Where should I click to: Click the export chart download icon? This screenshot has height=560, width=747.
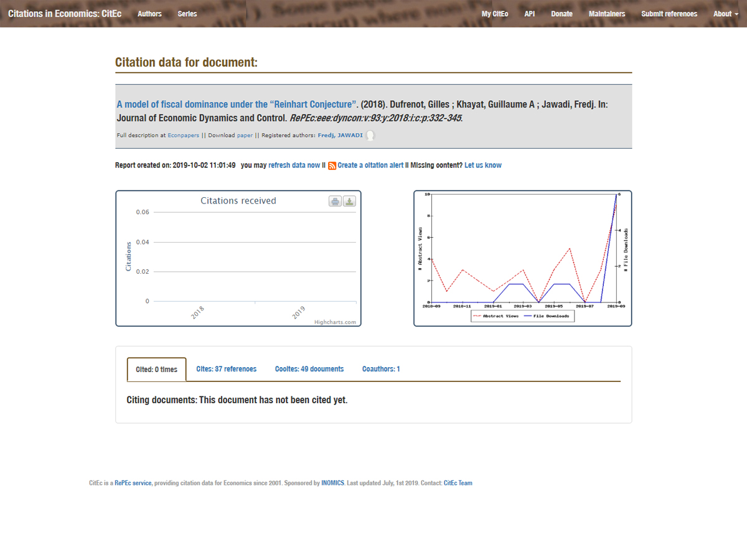(350, 201)
